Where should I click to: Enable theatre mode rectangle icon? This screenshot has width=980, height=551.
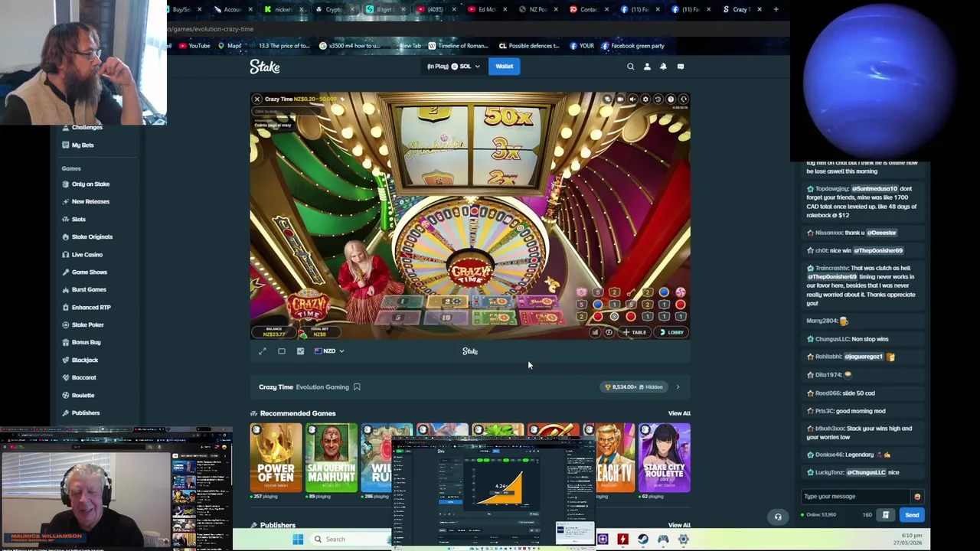pos(282,351)
